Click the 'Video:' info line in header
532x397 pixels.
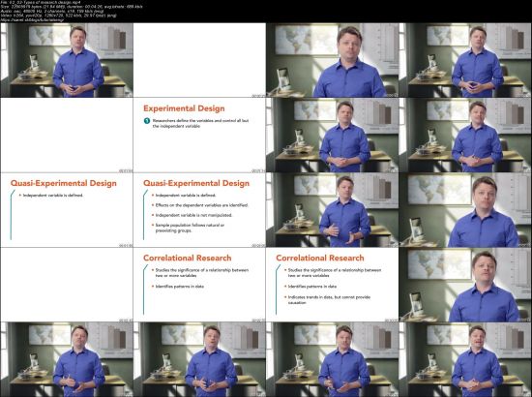[x=59, y=15]
